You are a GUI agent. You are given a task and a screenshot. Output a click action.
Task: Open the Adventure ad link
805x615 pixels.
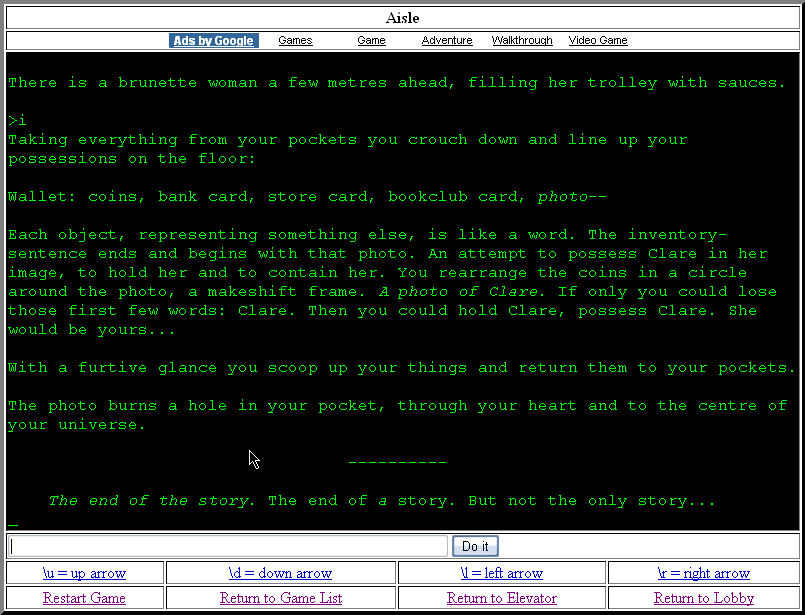point(447,41)
